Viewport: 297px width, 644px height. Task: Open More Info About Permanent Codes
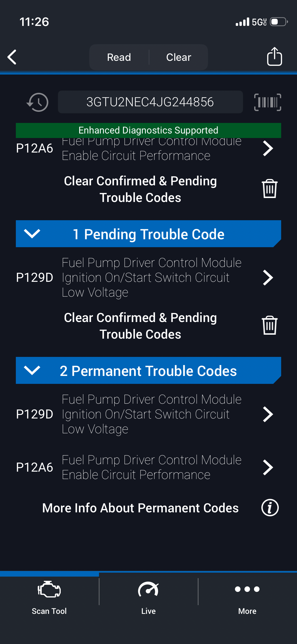[x=140, y=508]
